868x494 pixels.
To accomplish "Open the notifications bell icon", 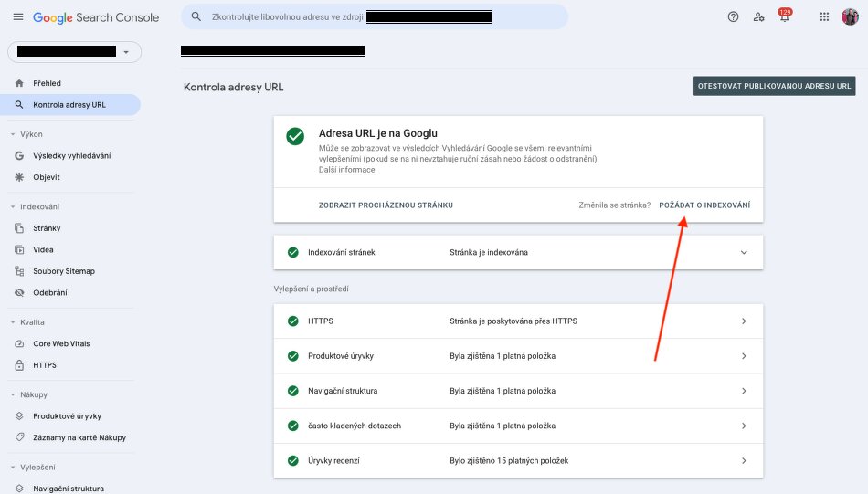I will (783, 17).
